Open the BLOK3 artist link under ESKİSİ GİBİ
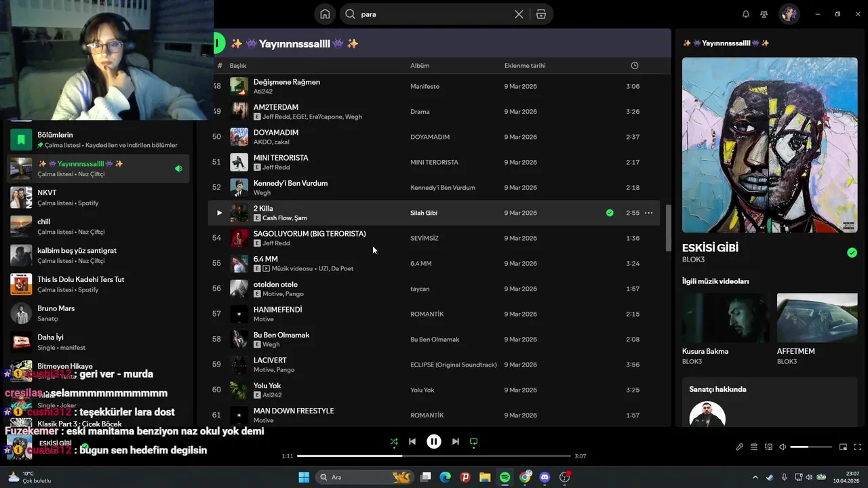This screenshot has height=488, width=868. tap(693, 260)
